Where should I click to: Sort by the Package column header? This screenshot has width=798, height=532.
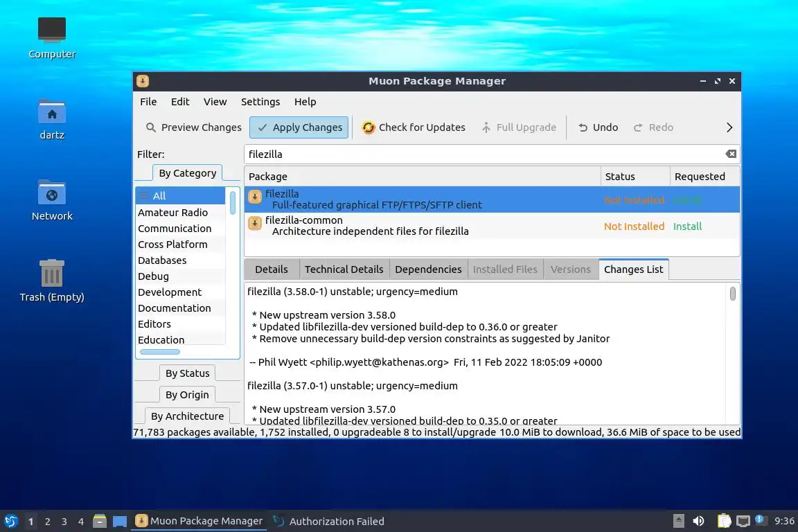[423, 177]
